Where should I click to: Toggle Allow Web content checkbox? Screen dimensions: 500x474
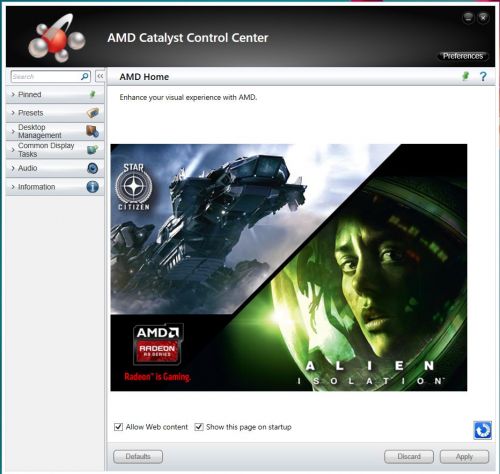118,427
